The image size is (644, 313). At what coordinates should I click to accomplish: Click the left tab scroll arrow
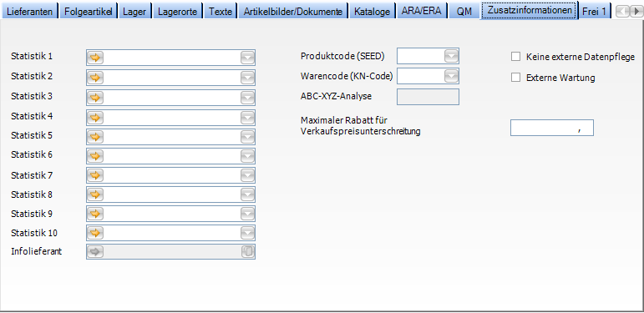pyautogui.click(x=623, y=11)
